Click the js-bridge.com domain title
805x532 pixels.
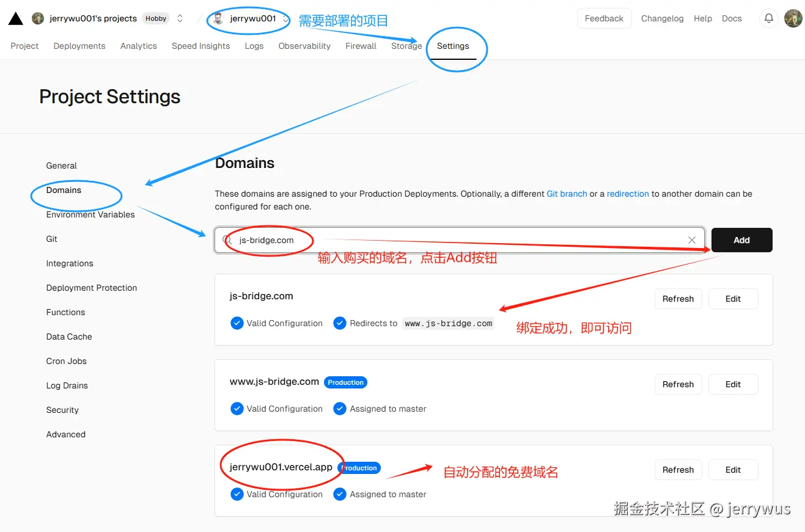coord(261,296)
